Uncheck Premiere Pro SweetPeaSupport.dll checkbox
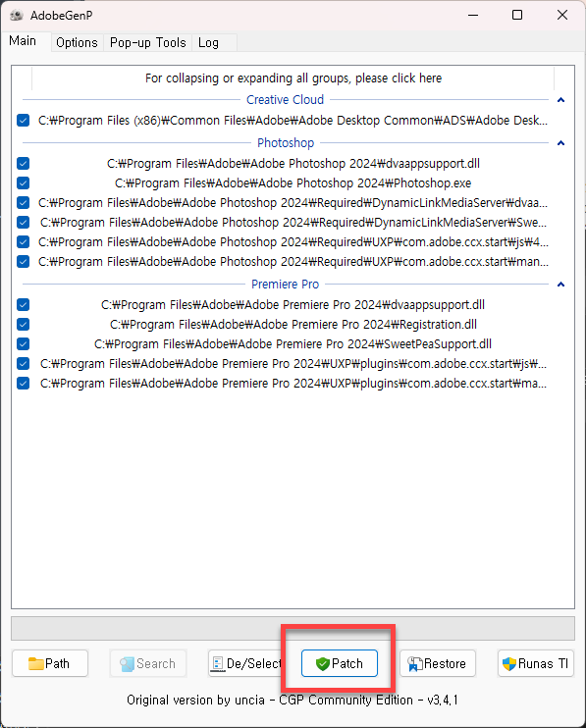The image size is (586, 728). coord(24,344)
